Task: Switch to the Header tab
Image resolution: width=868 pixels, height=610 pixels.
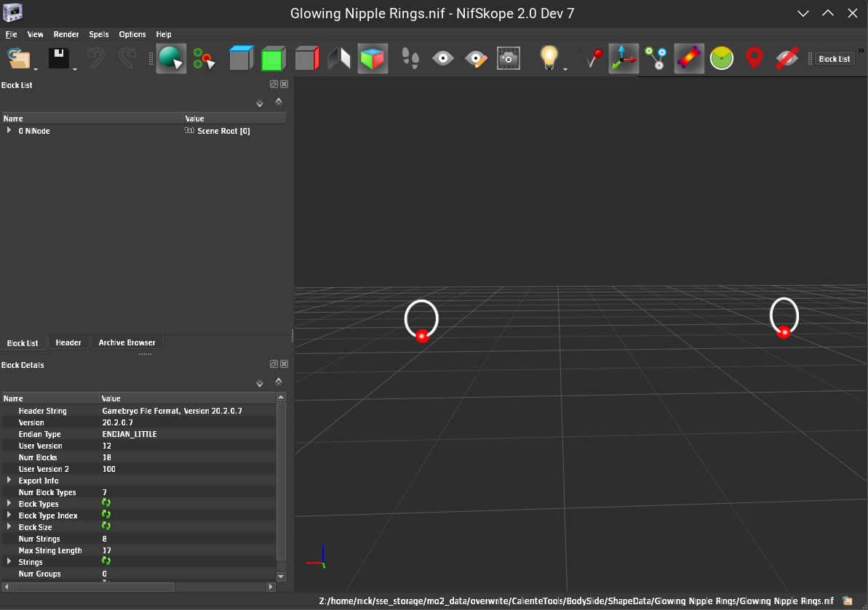Action: (x=68, y=342)
